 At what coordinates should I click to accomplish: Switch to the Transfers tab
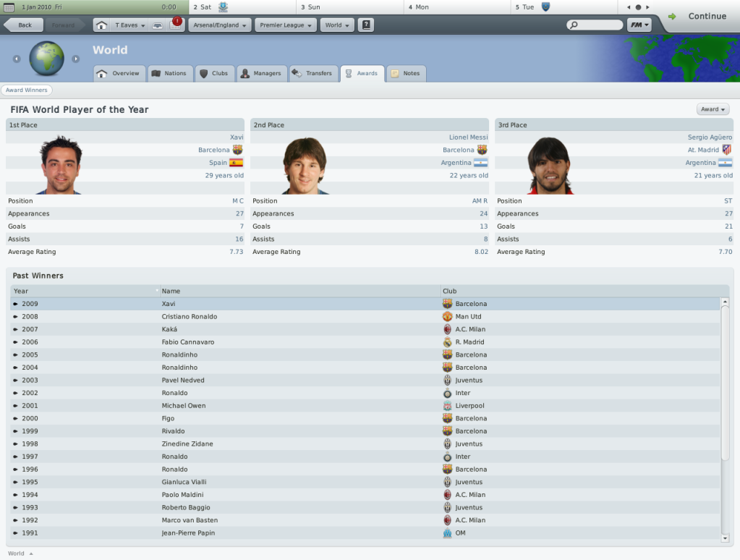point(313,73)
